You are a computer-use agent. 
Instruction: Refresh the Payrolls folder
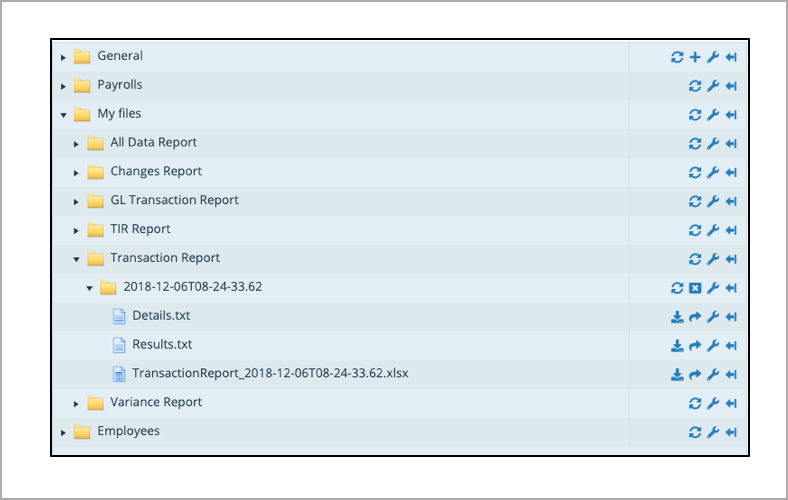pos(695,86)
